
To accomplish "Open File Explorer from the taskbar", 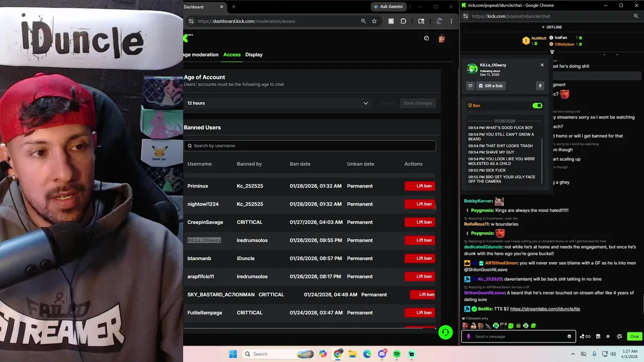I will (352, 354).
